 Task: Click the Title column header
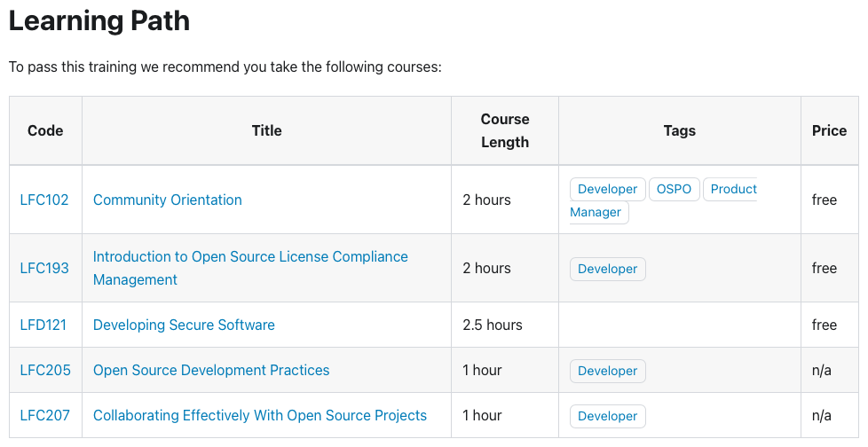266,130
